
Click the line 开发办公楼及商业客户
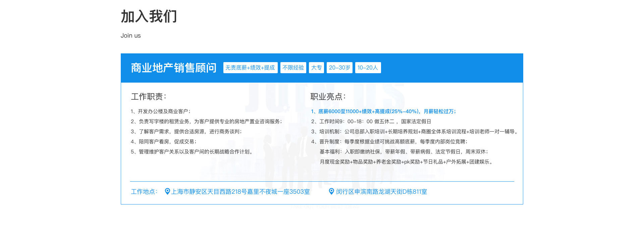[x=161, y=111]
